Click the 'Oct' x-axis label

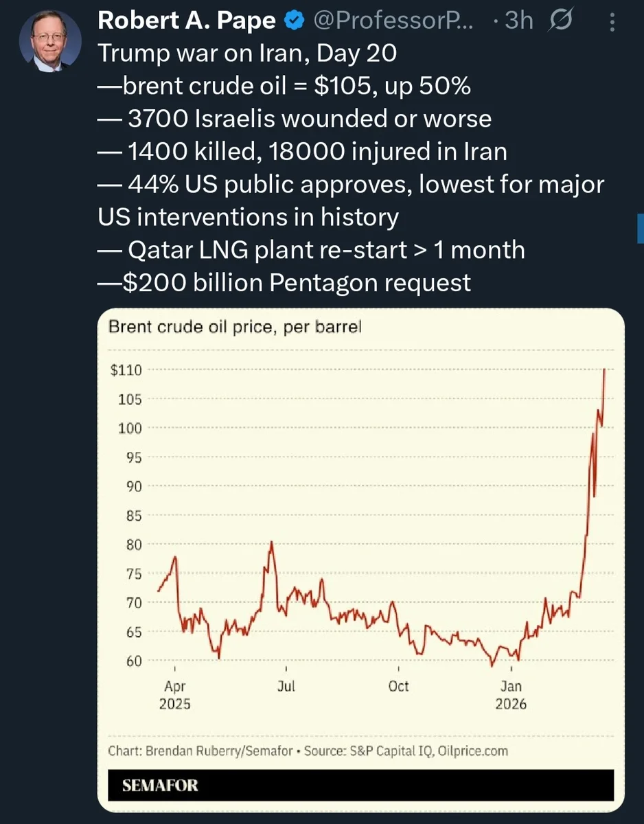pos(399,686)
